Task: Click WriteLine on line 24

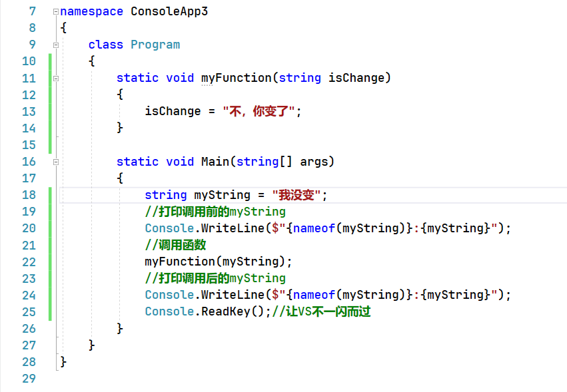Action: pos(233,295)
